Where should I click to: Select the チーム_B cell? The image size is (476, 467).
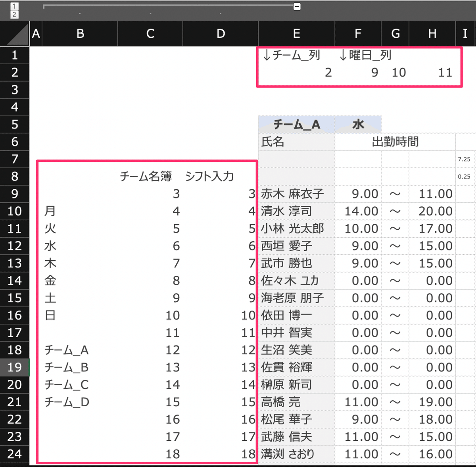tap(80, 367)
